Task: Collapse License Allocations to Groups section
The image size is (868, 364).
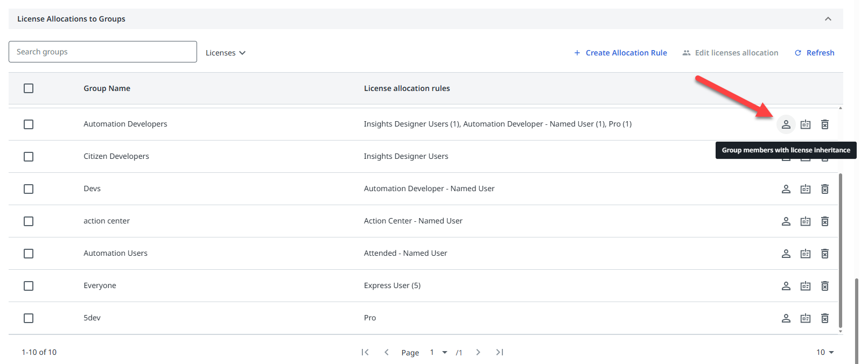Action: (x=828, y=19)
